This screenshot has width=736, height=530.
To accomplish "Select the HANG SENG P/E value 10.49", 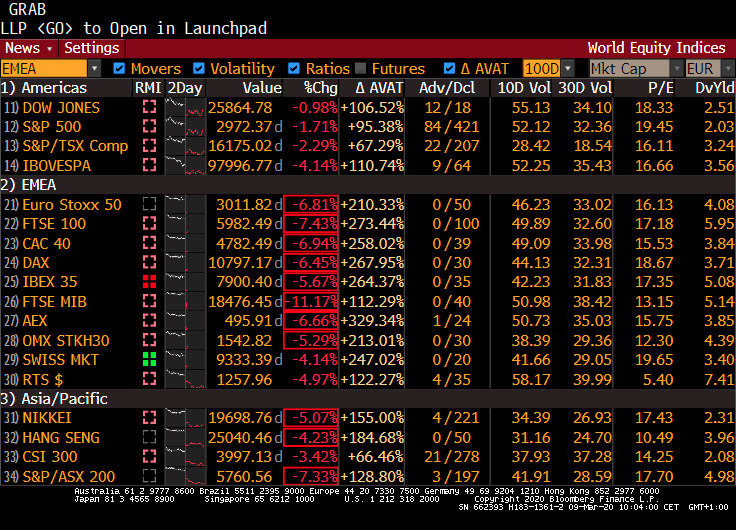I will (654, 437).
